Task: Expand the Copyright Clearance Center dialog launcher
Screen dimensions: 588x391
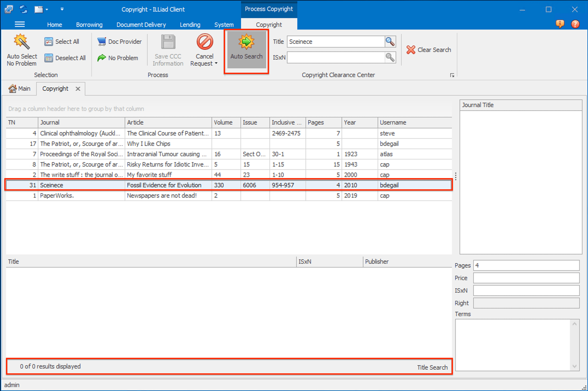Action: pos(452,75)
